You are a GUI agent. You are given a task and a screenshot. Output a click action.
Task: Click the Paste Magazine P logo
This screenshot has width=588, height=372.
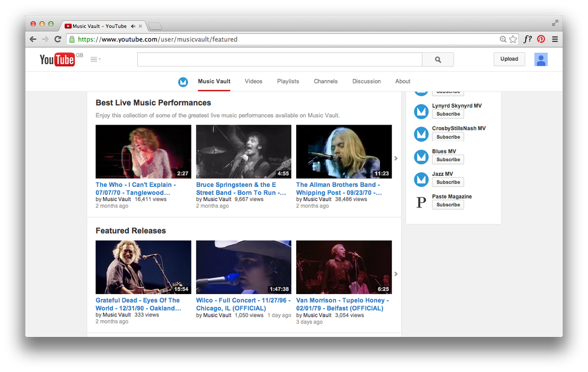click(421, 202)
